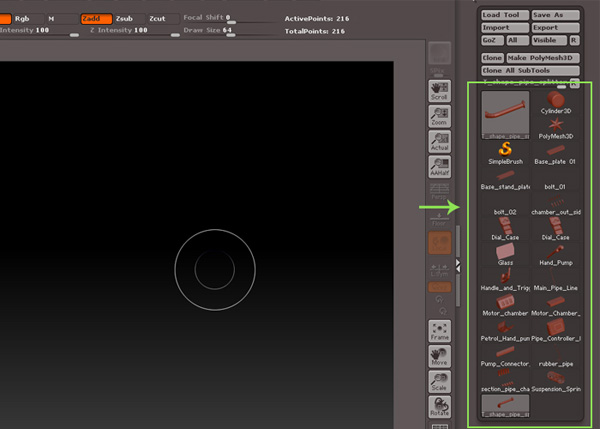600x429 pixels.
Task: Select the Rotate navigation icon
Action: coord(438,407)
